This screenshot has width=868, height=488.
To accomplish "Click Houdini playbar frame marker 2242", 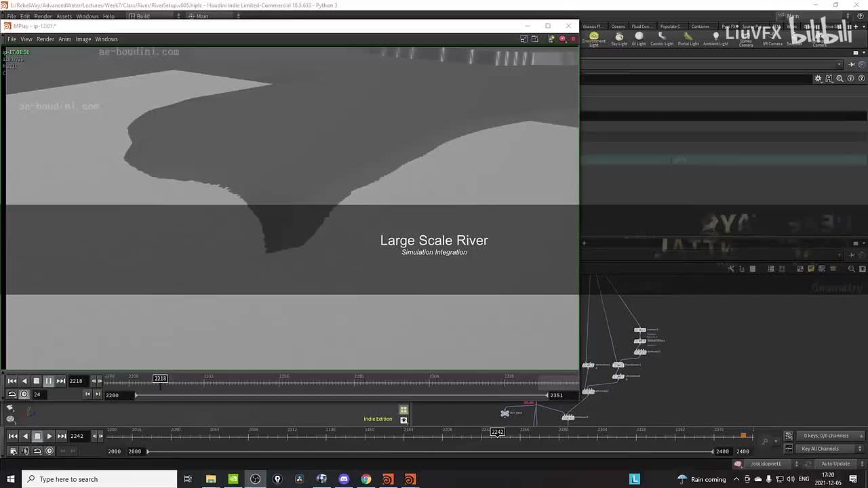I will click(497, 432).
